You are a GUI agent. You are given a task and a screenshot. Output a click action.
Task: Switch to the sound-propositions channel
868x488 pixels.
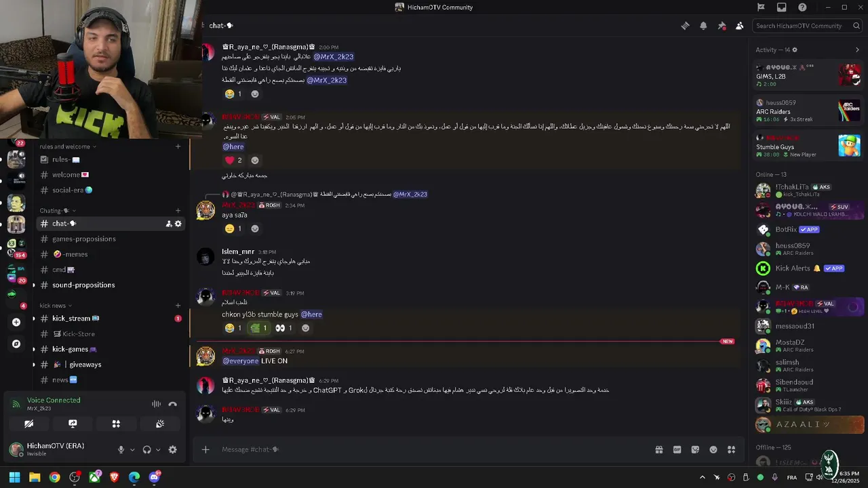click(x=83, y=285)
